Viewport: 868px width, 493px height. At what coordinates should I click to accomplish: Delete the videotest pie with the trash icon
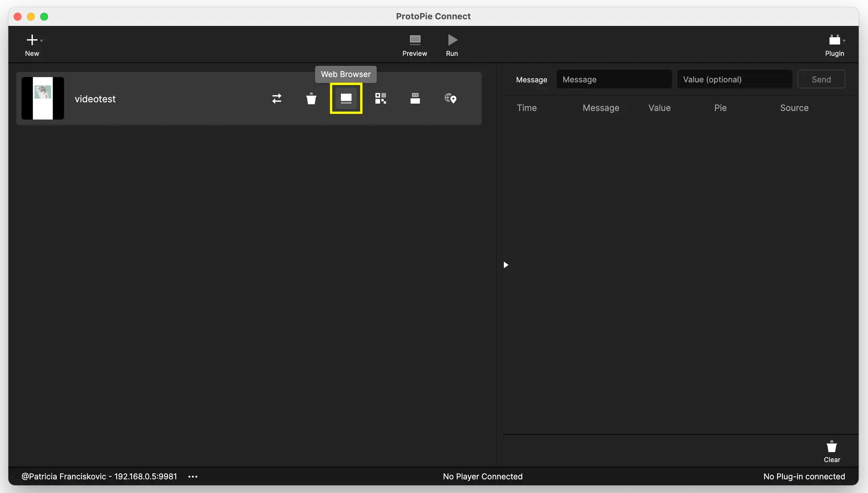pyautogui.click(x=311, y=99)
